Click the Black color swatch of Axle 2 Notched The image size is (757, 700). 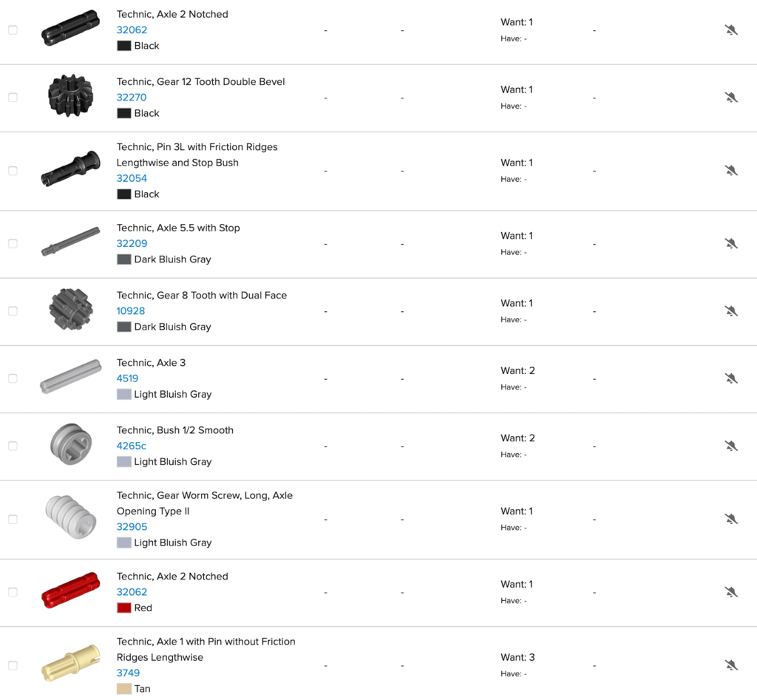click(123, 45)
